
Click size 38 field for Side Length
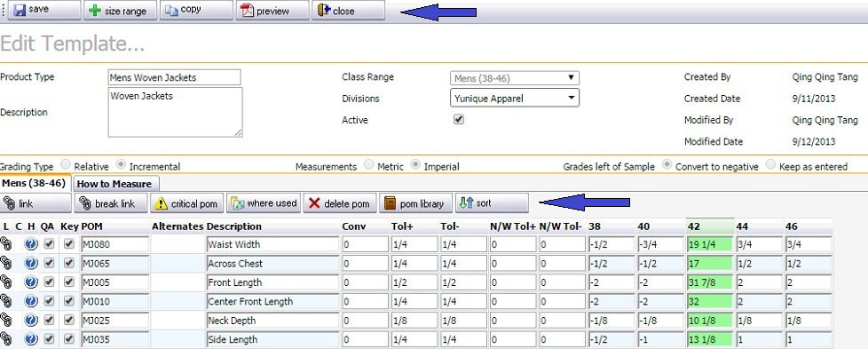[x=612, y=339]
